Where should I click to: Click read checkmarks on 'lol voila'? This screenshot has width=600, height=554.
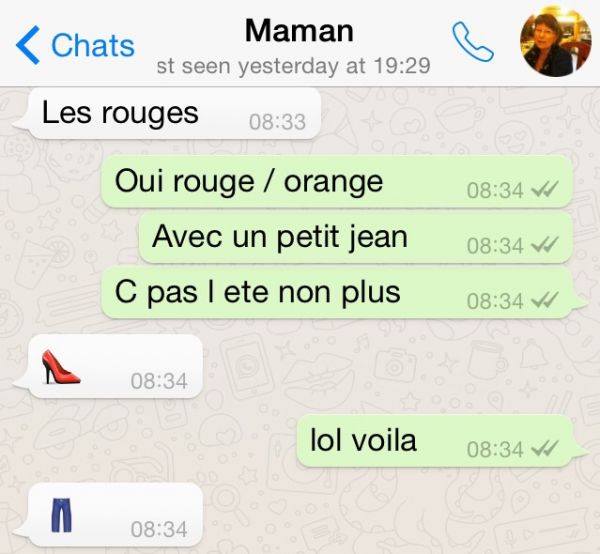pos(545,448)
